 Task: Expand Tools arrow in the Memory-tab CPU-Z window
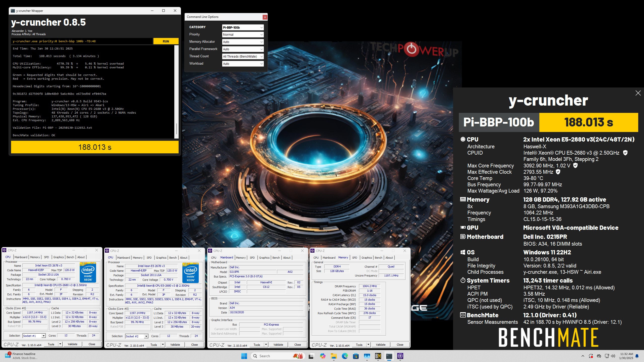368,345
